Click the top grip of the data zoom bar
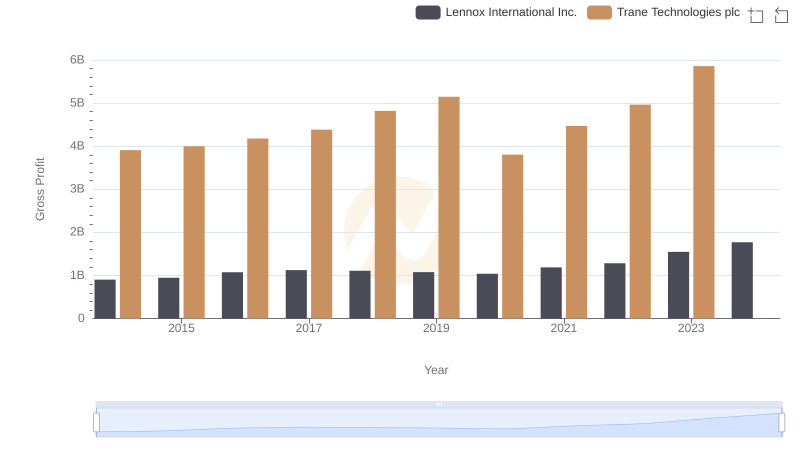Viewport: 800px width, 461px height. tap(439, 404)
